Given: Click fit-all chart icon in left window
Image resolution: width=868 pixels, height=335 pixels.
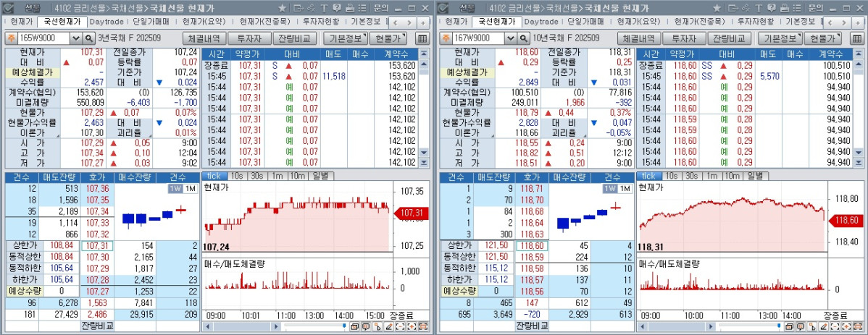Looking at the screenshot, I should pos(423,327).
